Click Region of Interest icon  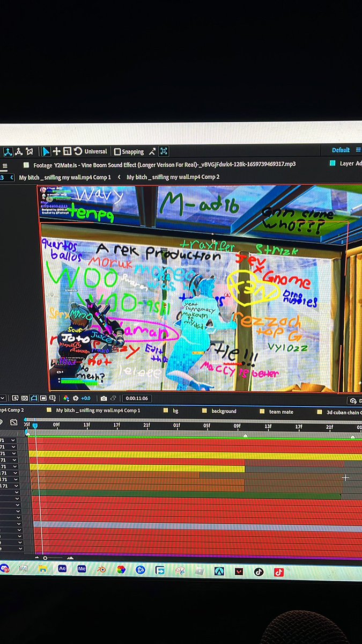tap(42, 398)
